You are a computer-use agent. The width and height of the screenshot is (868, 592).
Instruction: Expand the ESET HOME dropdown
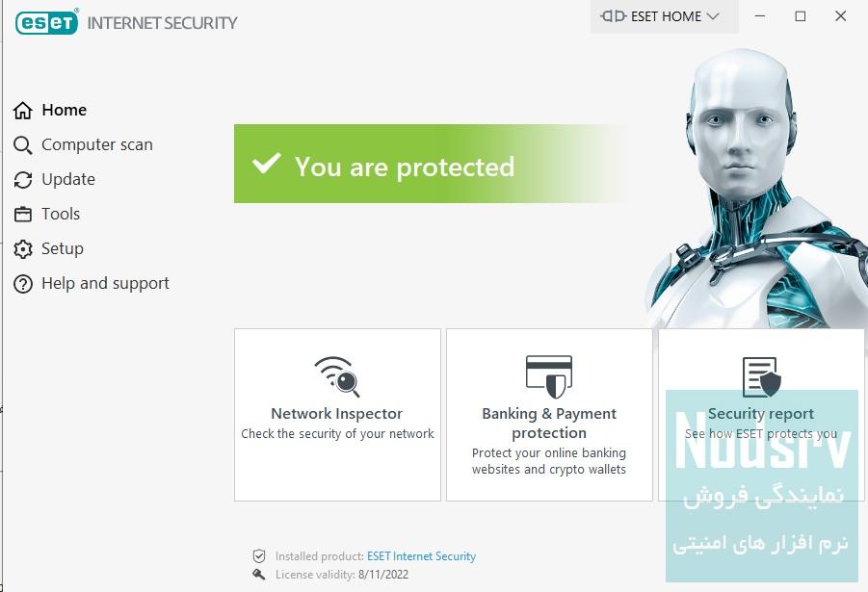[661, 16]
